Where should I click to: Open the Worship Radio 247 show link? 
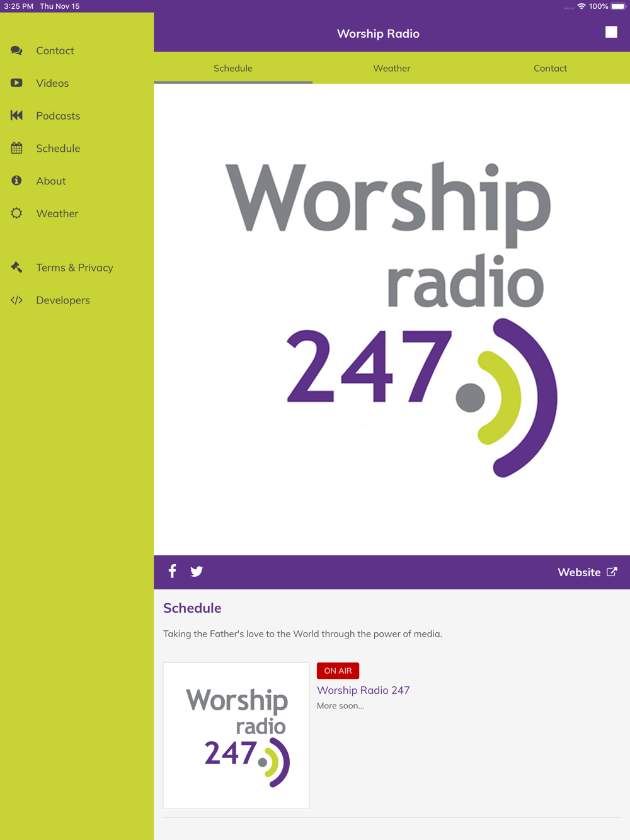(x=364, y=690)
